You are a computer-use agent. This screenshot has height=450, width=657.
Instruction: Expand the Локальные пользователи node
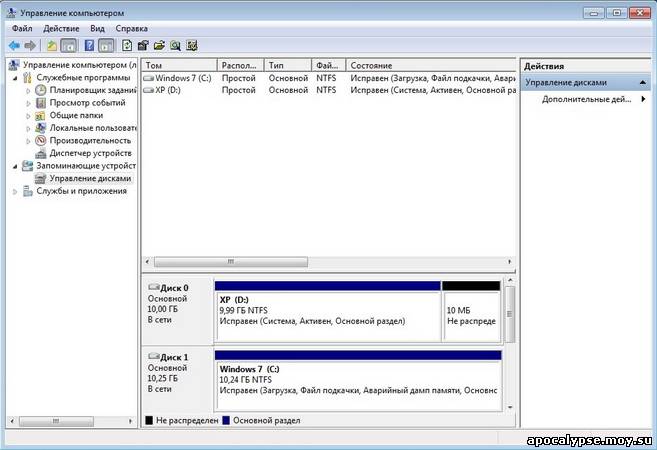click(28, 128)
